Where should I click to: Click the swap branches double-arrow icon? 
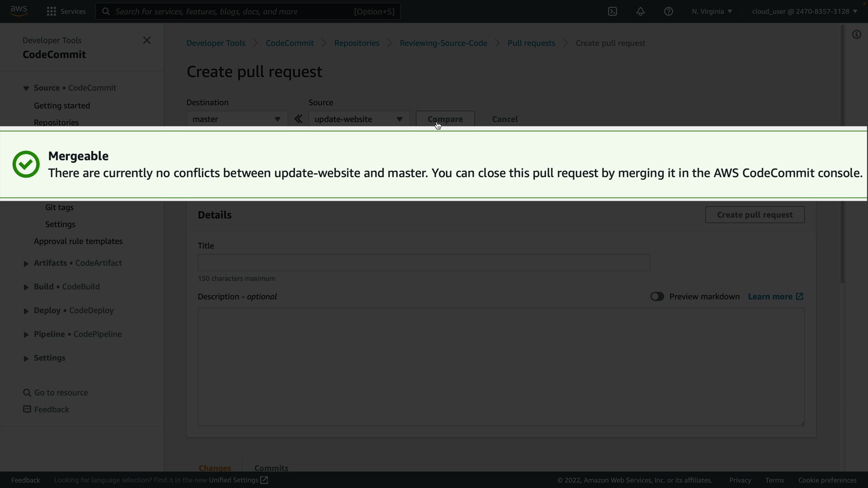click(x=298, y=119)
